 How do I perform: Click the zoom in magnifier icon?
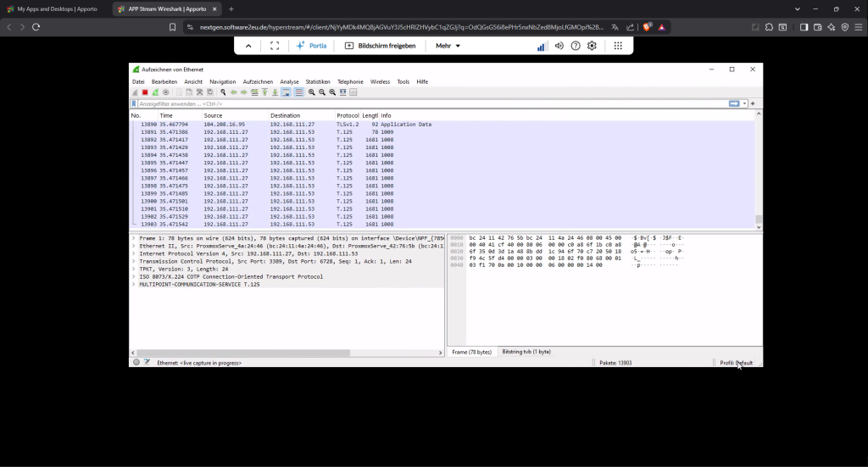pyautogui.click(x=312, y=92)
